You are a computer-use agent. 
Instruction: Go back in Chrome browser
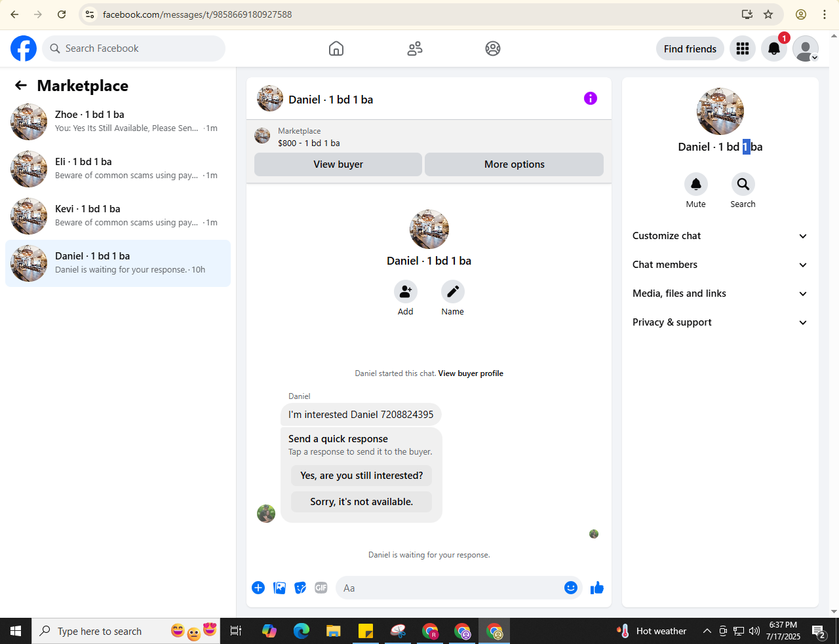(x=14, y=14)
